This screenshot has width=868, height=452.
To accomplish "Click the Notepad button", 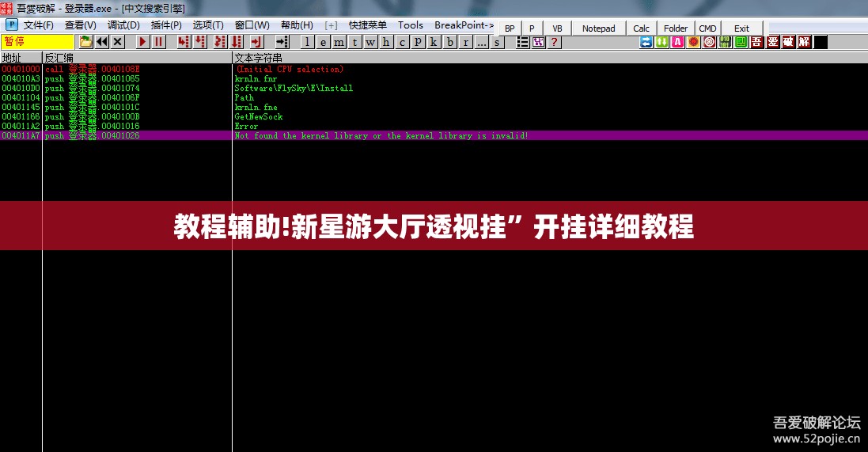I will point(598,28).
